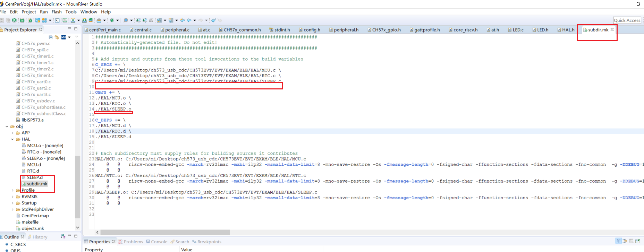The height and width of the screenshot is (252, 644).
Task: Collapse the obj folder
Action: pos(7,127)
